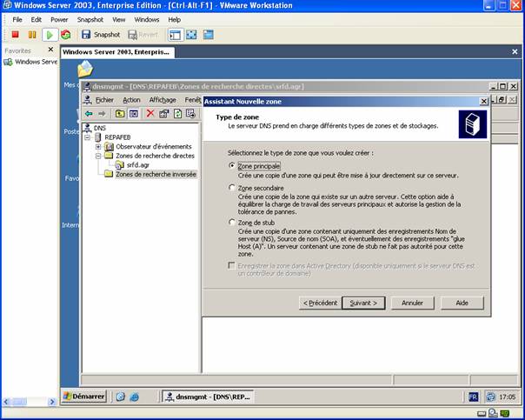Click the 17:05 system clock
The height and width of the screenshot is (420, 525).
tap(507, 397)
